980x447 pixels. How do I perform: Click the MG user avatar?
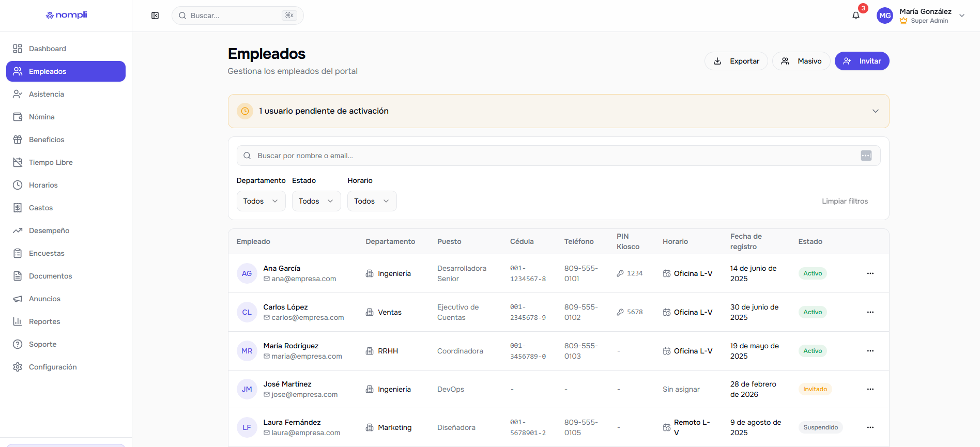tap(885, 16)
